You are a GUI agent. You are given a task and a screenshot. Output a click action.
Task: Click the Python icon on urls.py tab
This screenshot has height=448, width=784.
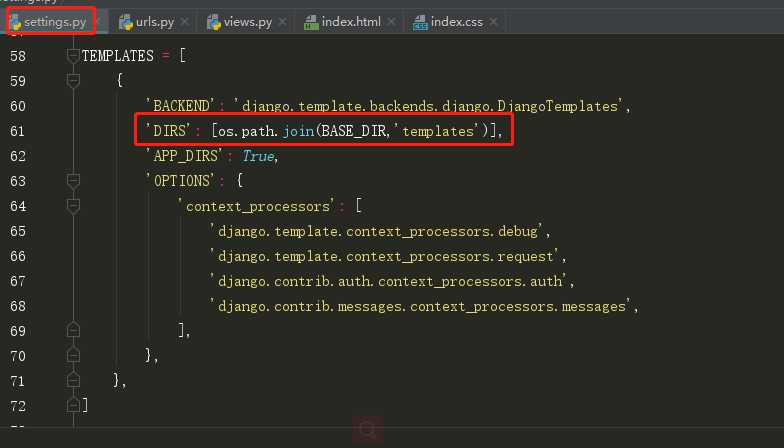(126, 22)
